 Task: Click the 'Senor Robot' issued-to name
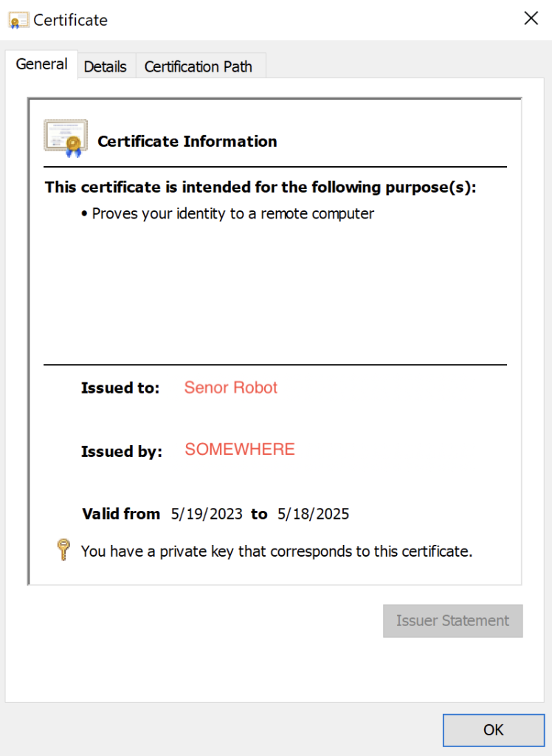pyautogui.click(x=231, y=388)
